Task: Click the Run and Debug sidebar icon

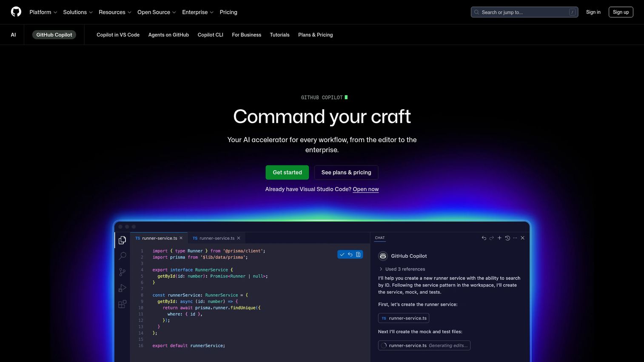Action: (x=122, y=288)
